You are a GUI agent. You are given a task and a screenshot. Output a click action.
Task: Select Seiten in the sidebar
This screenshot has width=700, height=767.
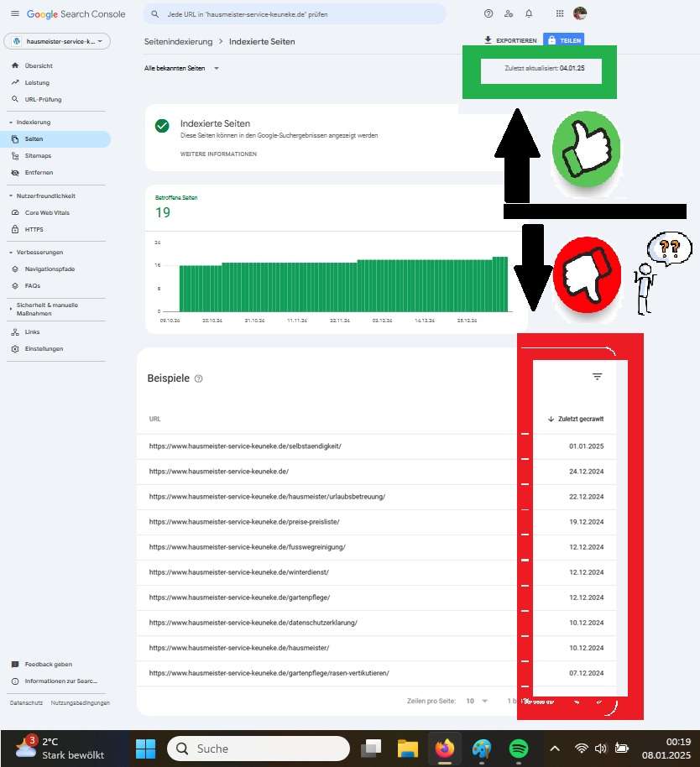[55, 139]
